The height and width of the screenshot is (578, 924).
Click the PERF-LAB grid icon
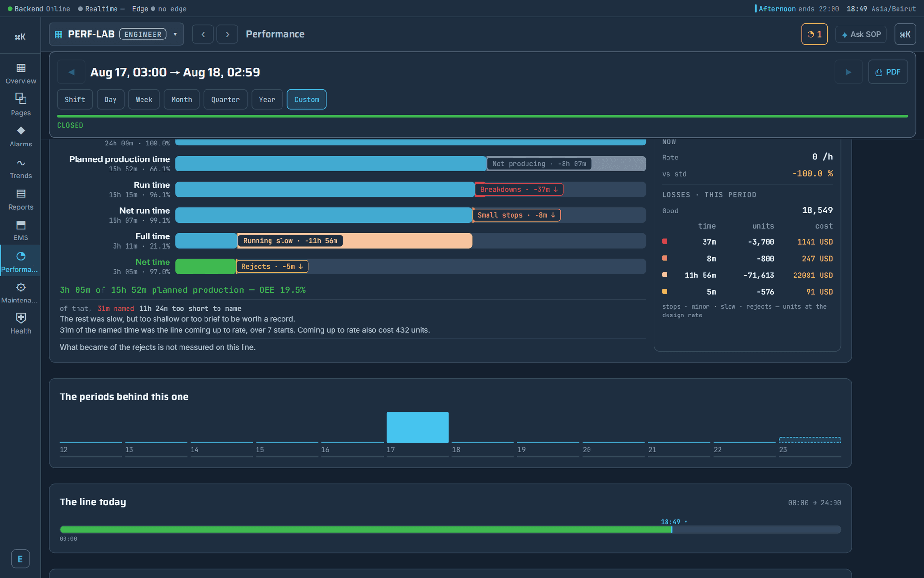point(59,34)
